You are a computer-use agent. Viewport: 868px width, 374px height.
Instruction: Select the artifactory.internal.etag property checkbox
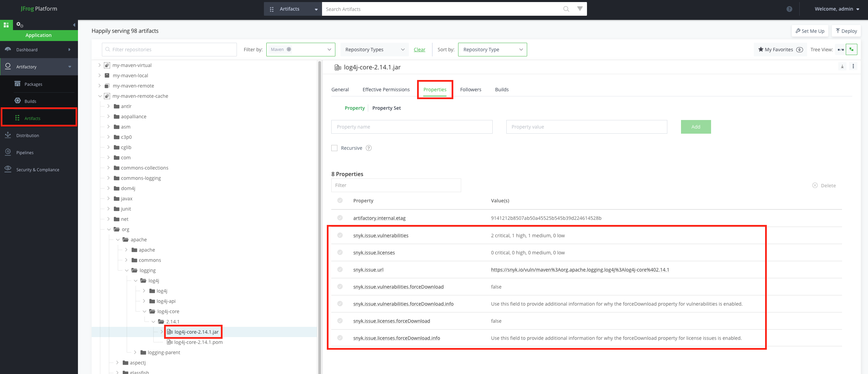point(340,218)
